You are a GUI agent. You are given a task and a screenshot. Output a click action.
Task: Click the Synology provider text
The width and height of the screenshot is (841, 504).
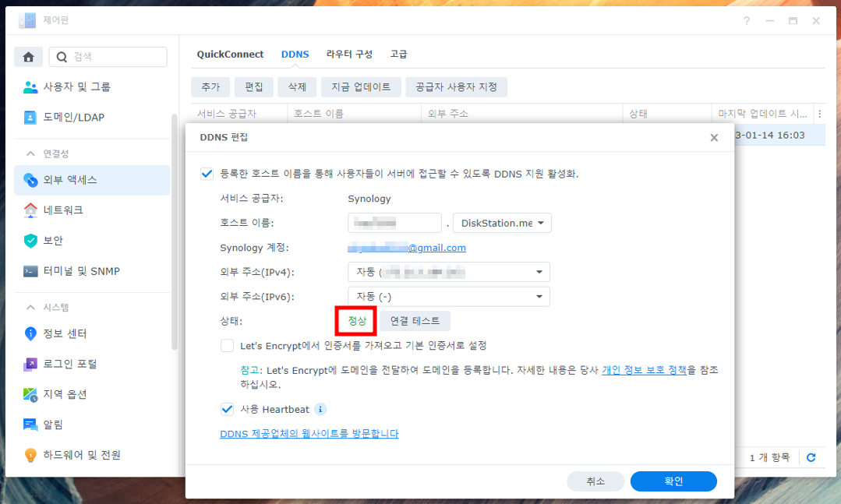click(369, 199)
